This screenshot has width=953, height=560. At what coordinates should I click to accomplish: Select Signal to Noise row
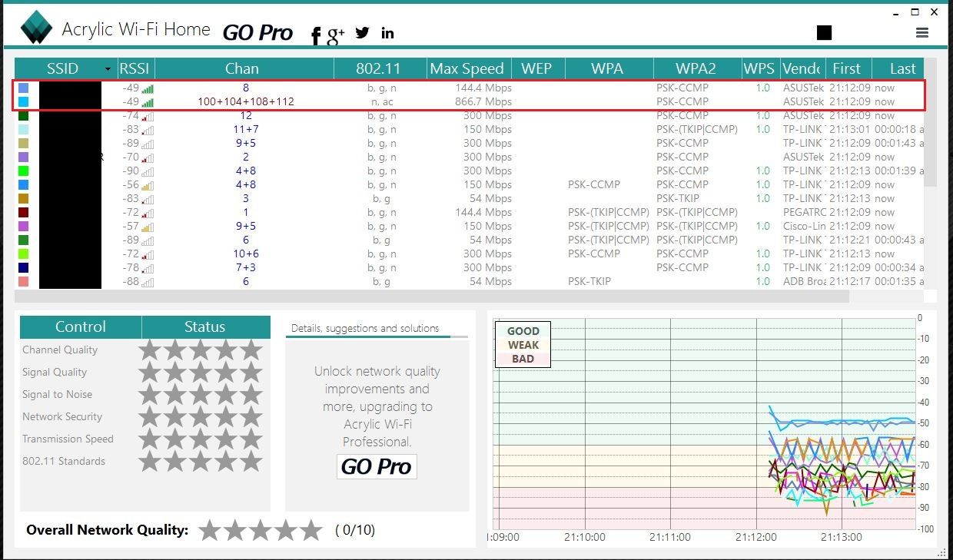(144, 395)
